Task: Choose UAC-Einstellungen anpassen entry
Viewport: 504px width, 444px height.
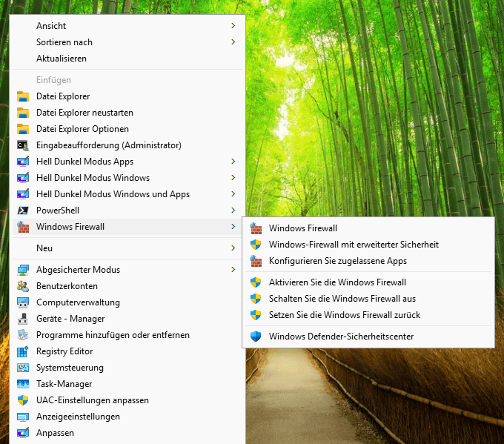Action: pyautogui.click(x=128, y=400)
